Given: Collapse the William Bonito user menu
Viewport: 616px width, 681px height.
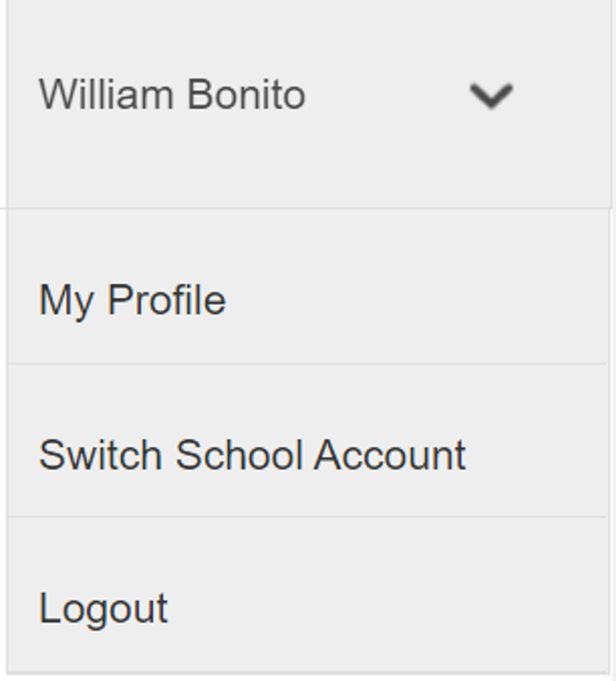Looking at the screenshot, I should 491,95.
